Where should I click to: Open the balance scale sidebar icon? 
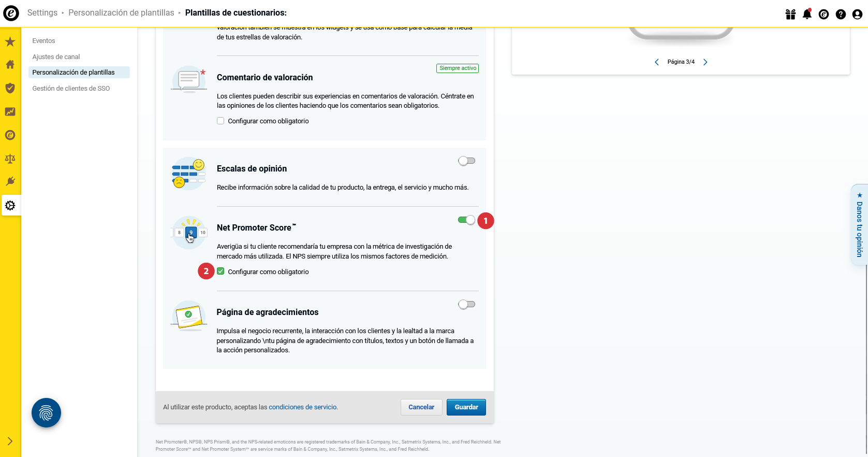pos(10,159)
